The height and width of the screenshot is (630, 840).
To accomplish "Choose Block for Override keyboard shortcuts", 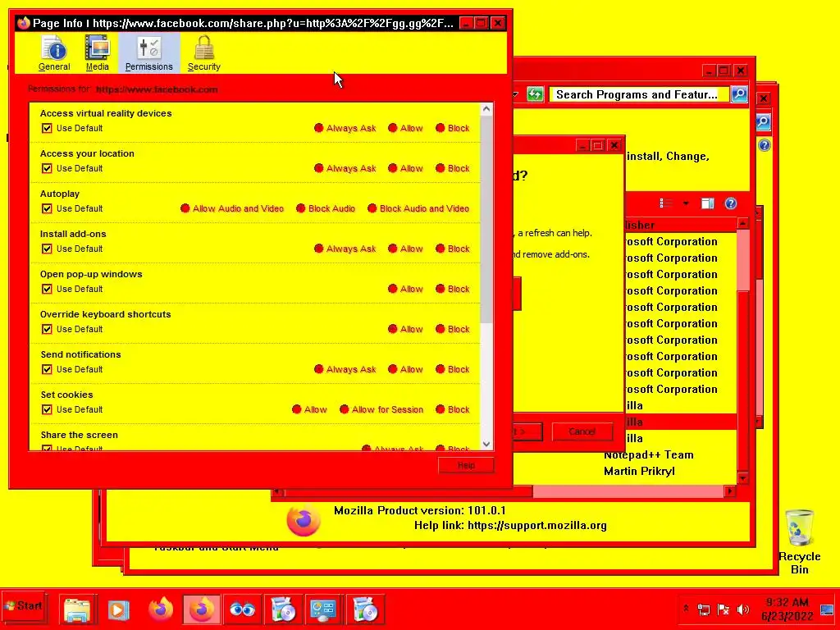I will [x=441, y=329].
